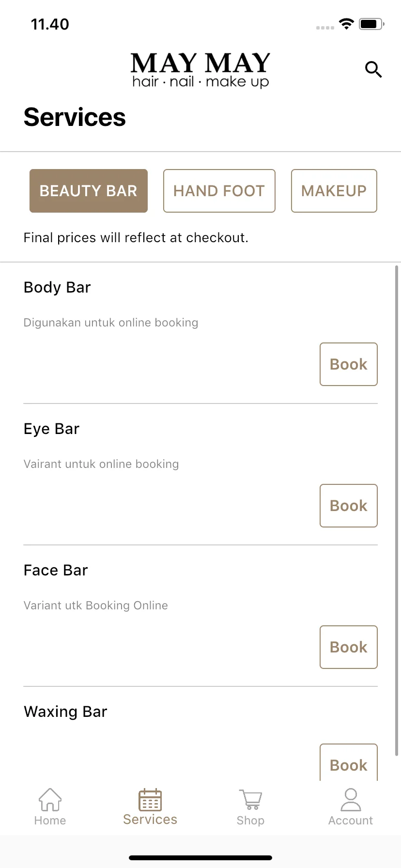The height and width of the screenshot is (868, 401).
Task: Open the Eye Bar service title
Action: click(51, 429)
